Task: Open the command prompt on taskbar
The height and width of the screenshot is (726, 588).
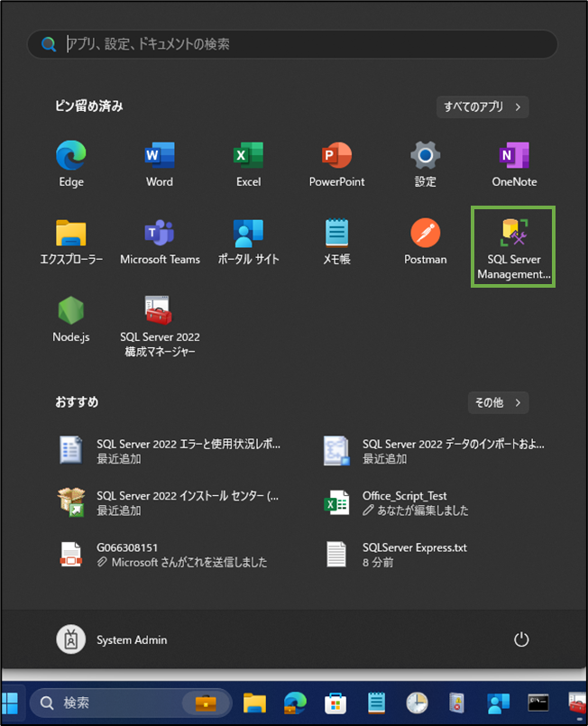Action: click(538, 703)
